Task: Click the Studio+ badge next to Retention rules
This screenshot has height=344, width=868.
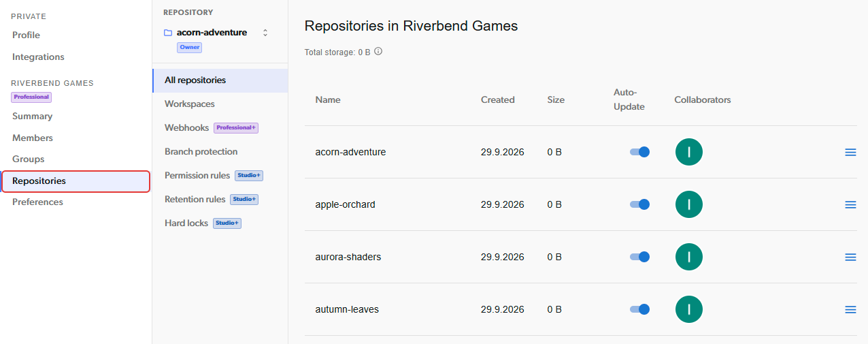Action: coord(244,199)
